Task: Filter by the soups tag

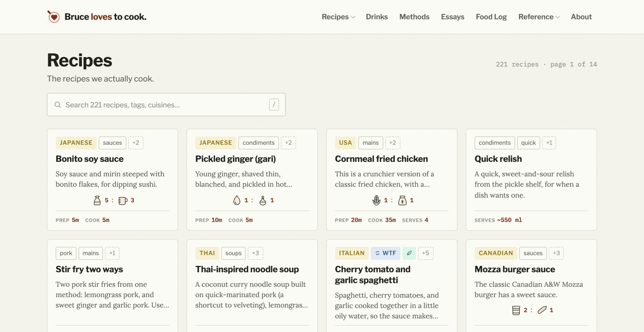Action: coord(233,253)
